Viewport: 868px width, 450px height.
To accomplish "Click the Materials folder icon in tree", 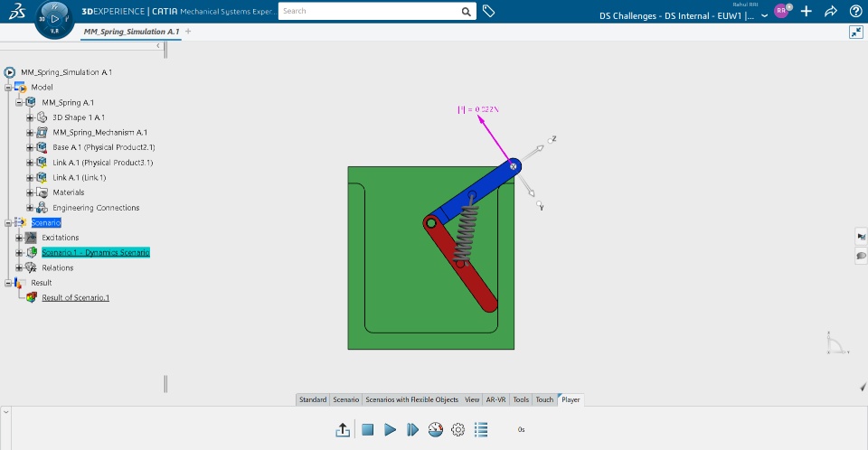I will tap(42, 192).
